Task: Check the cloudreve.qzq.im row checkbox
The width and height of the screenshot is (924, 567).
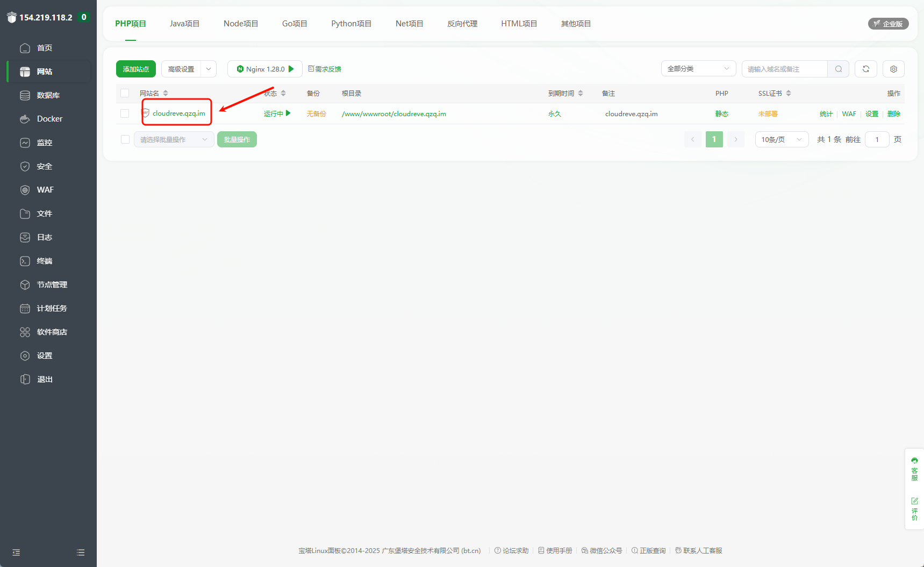Action: click(125, 114)
